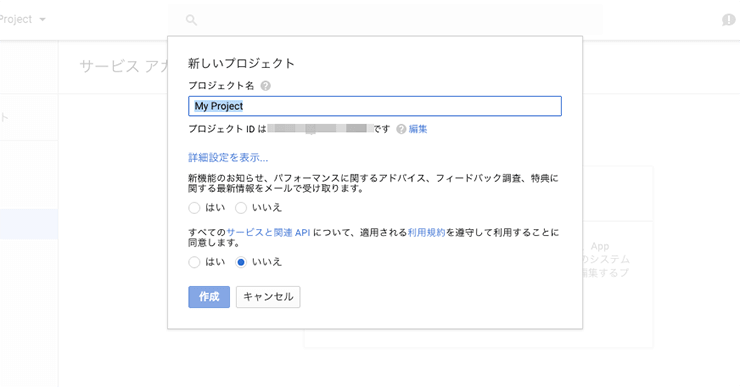Select はい to agree to terms of service
The width and height of the screenshot is (740, 387).
tap(194, 262)
